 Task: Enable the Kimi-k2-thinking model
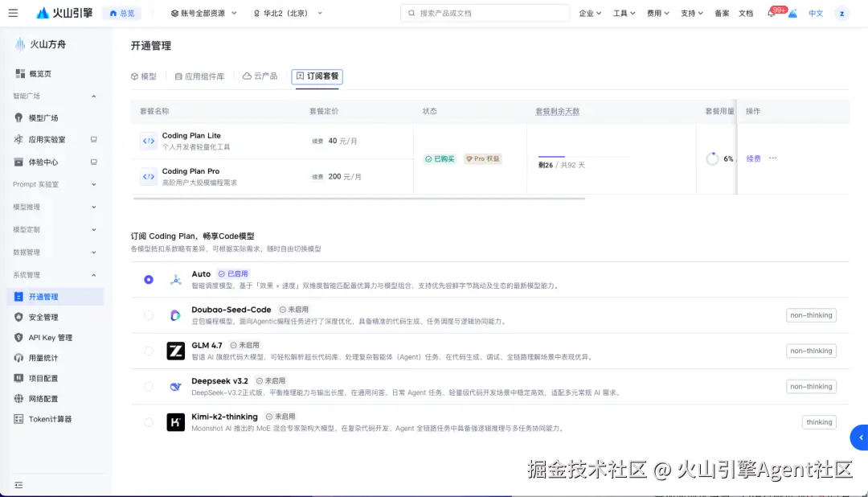(x=148, y=421)
